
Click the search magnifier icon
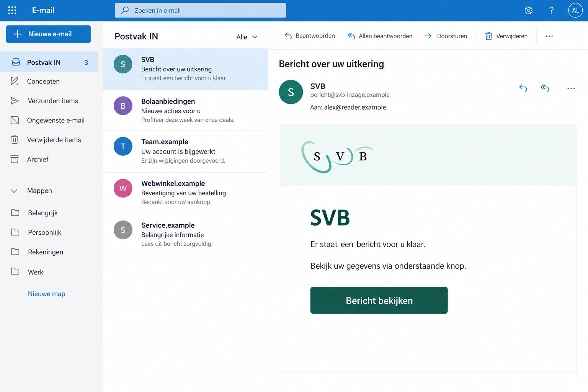coord(125,10)
